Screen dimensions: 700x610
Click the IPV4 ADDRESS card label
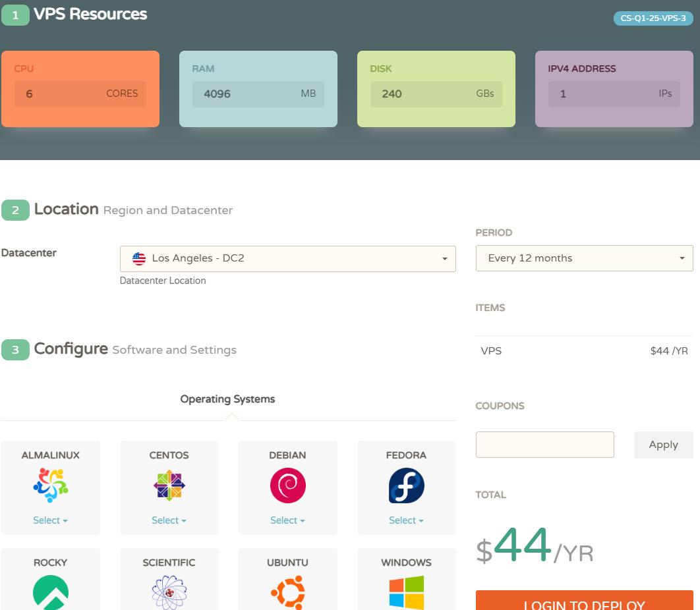582,69
